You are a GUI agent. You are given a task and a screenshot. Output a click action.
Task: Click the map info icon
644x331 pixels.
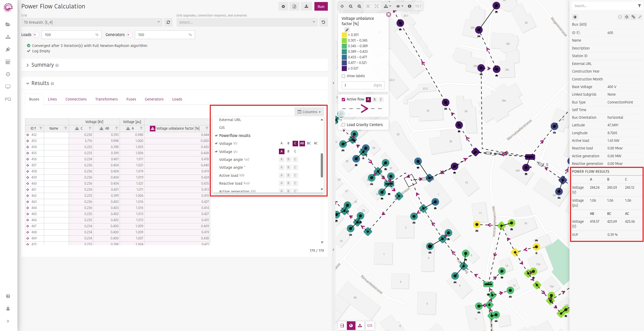[409, 6]
